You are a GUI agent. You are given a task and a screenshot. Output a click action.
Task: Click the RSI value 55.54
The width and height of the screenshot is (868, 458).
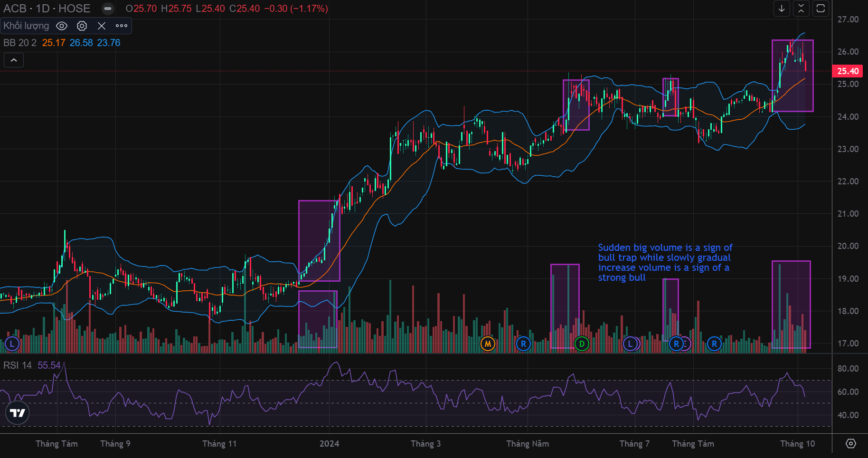pyautogui.click(x=49, y=365)
